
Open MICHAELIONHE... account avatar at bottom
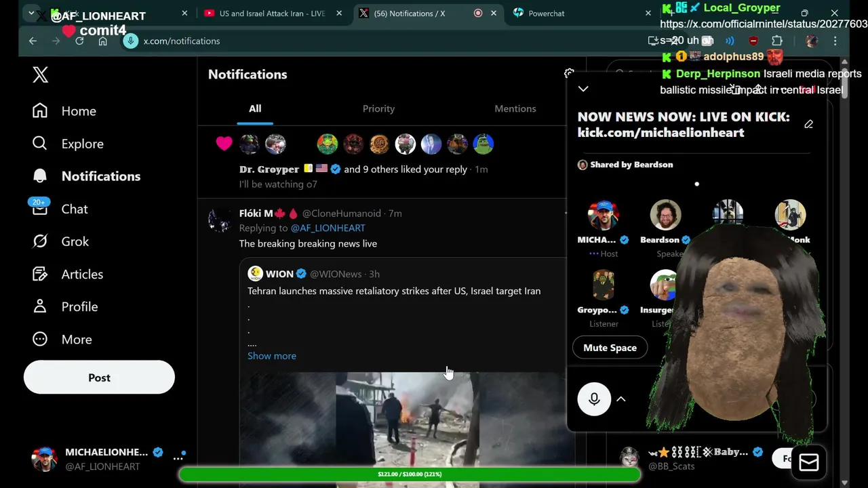pyautogui.click(x=44, y=459)
